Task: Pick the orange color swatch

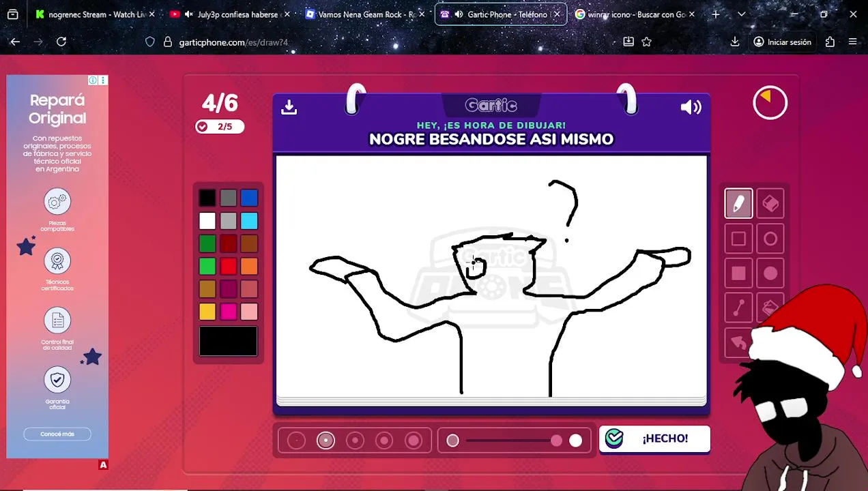Action: click(x=249, y=267)
